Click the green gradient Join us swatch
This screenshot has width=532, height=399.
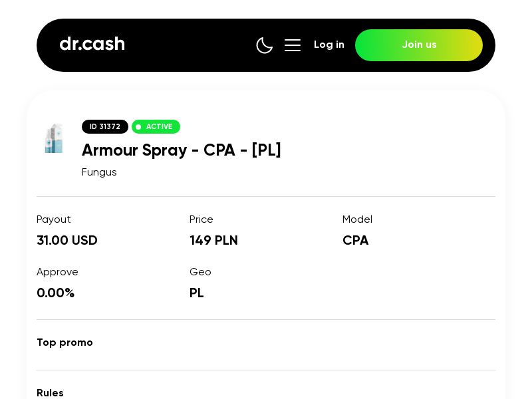point(419,45)
